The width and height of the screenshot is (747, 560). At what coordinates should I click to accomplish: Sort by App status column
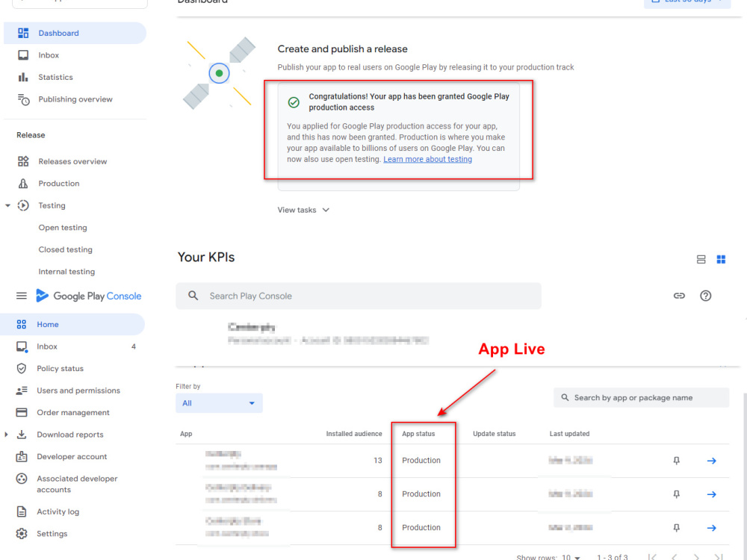(418, 434)
